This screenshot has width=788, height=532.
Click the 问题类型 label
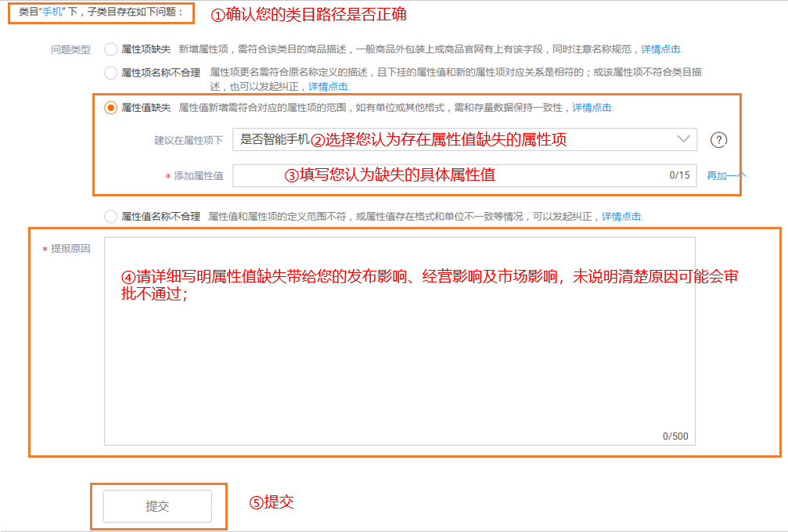[x=70, y=49]
